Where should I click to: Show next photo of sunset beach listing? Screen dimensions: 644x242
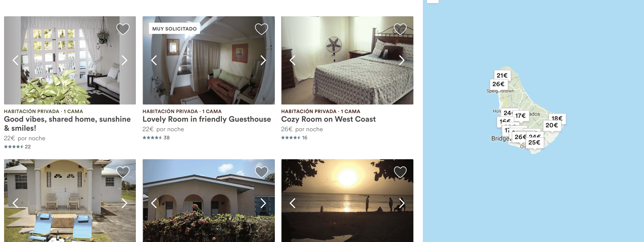[x=401, y=203]
